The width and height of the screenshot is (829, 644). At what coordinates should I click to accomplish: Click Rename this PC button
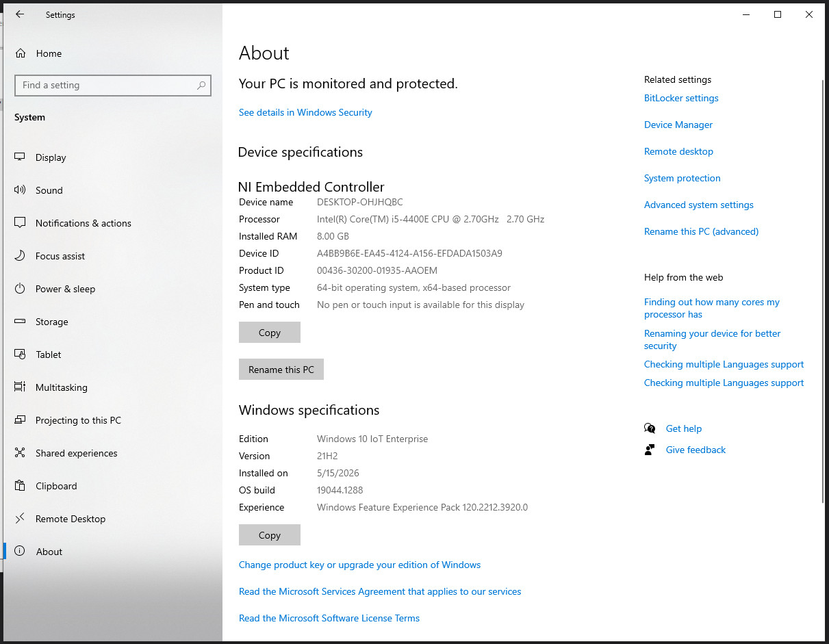coord(281,370)
